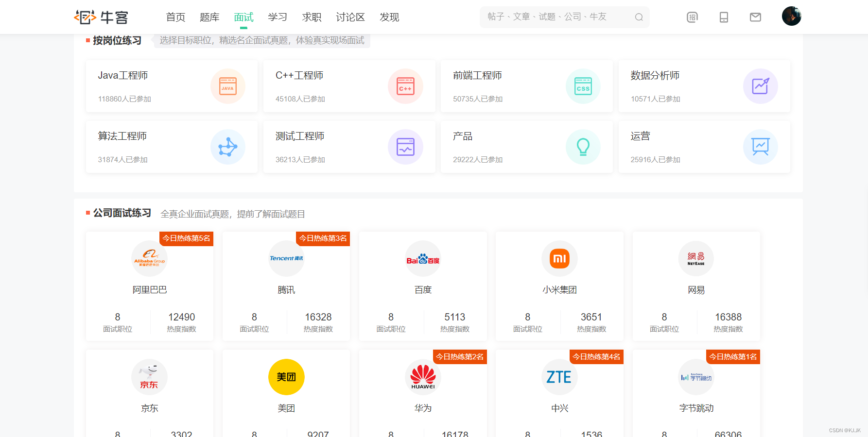Open the 数据分析师 title link
Viewport: 868px width, 437px height.
(655, 75)
